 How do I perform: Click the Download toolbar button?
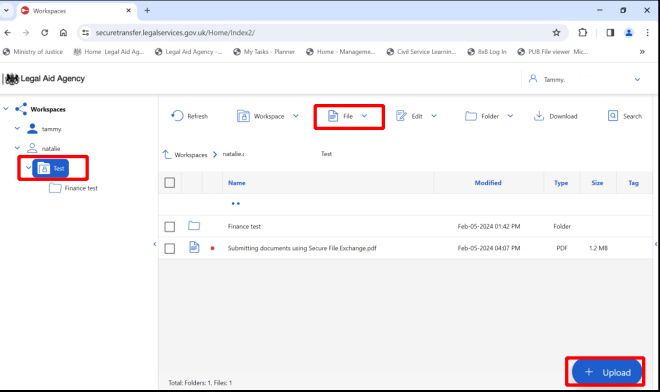[555, 116]
